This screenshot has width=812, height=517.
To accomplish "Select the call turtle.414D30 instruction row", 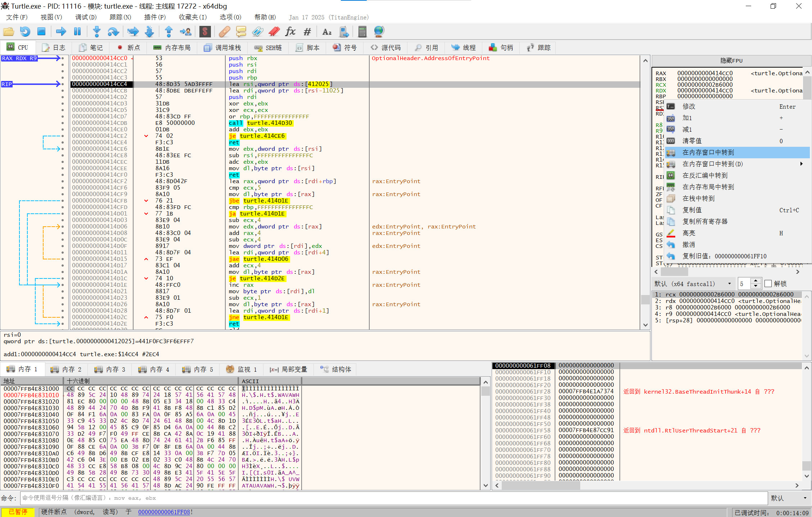I will coord(355,123).
